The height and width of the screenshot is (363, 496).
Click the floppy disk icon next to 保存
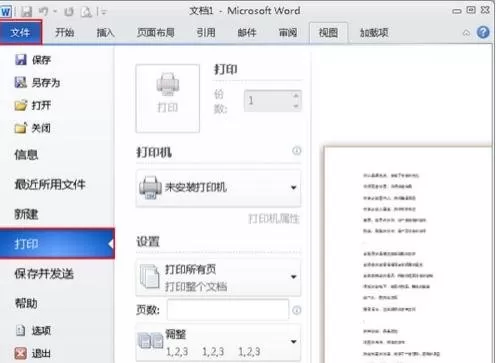point(21,60)
